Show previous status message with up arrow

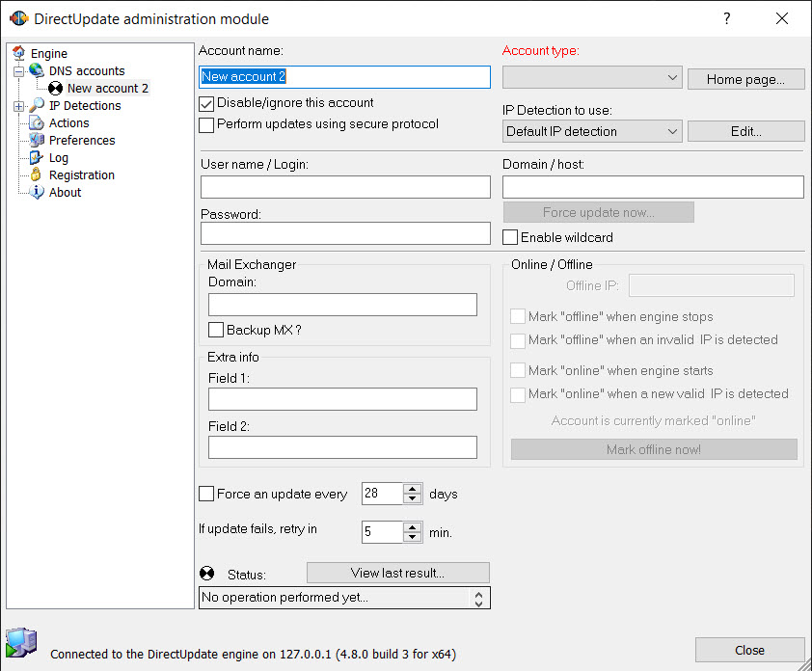point(479,595)
